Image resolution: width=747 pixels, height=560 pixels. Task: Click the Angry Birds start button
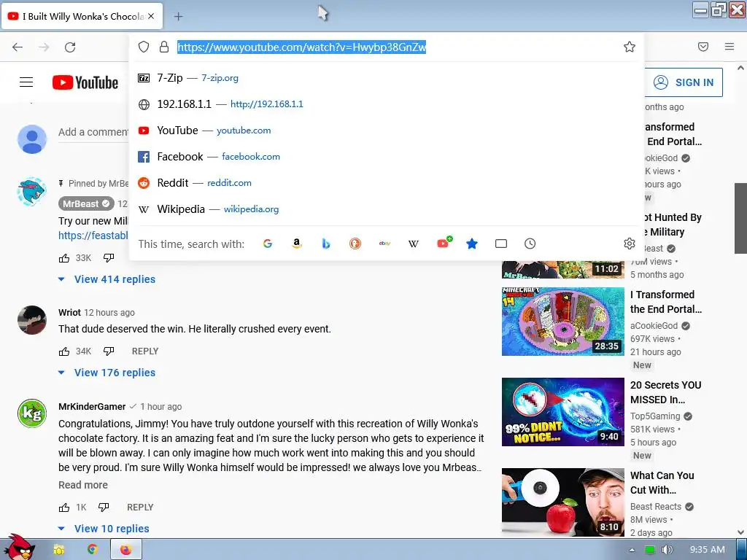coord(19,547)
